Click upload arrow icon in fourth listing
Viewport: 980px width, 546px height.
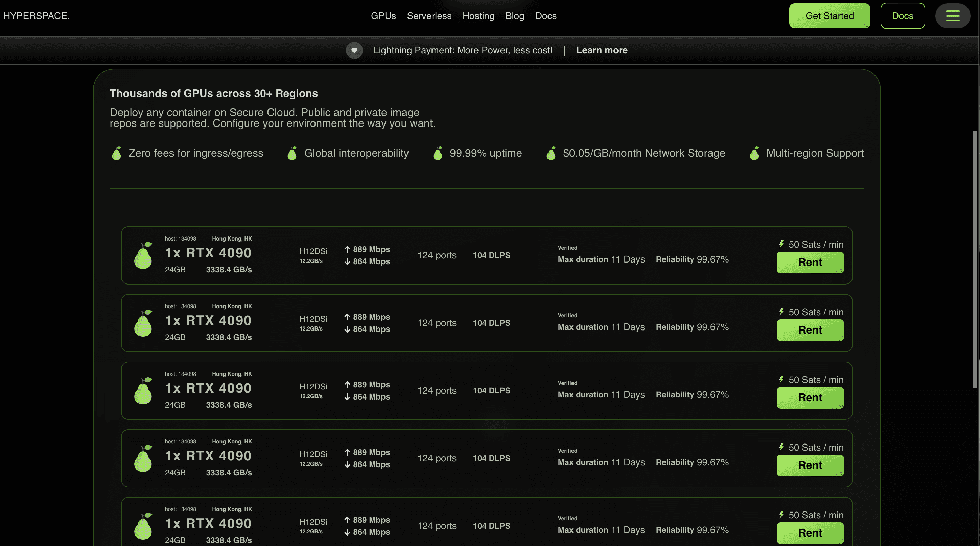[347, 452]
